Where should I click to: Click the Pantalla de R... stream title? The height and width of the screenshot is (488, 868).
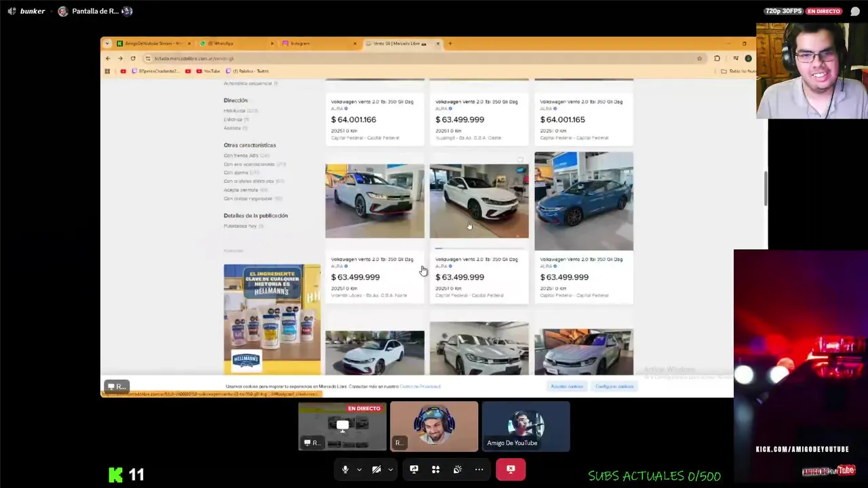tap(95, 11)
